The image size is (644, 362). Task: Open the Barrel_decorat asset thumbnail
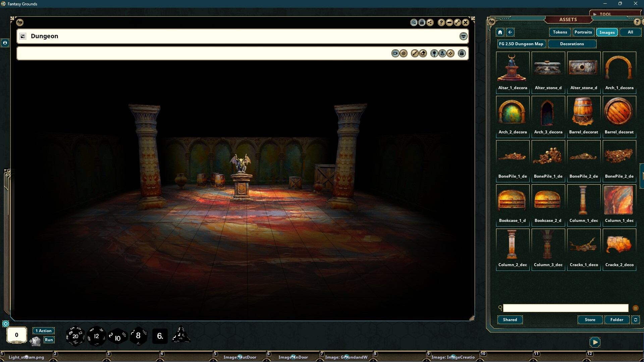583,111
